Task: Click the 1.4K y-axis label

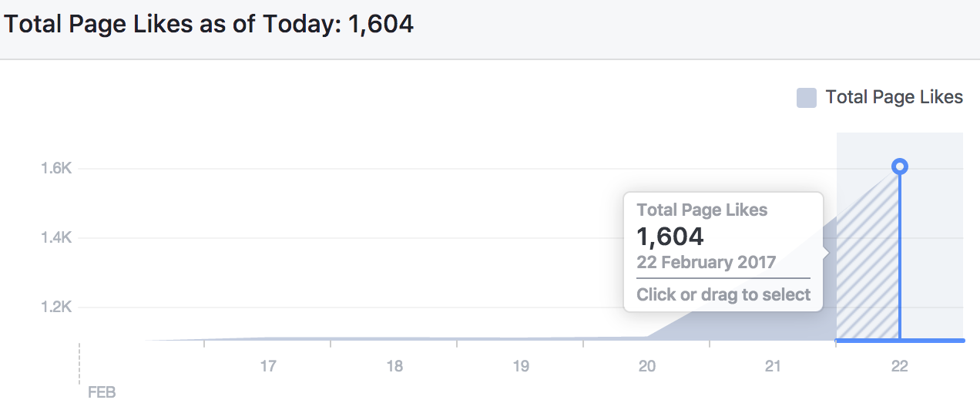Action: (x=56, y=238)
